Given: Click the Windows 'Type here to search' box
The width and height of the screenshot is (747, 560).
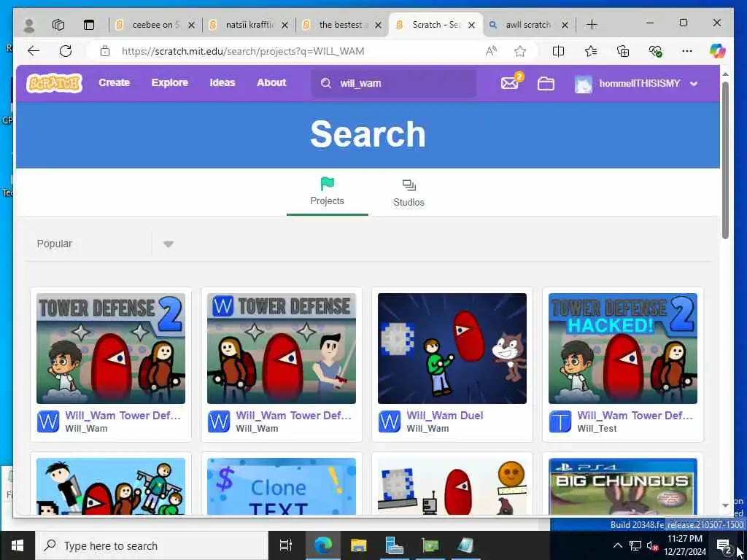Looking at the screenshot, I should (152, 545).
